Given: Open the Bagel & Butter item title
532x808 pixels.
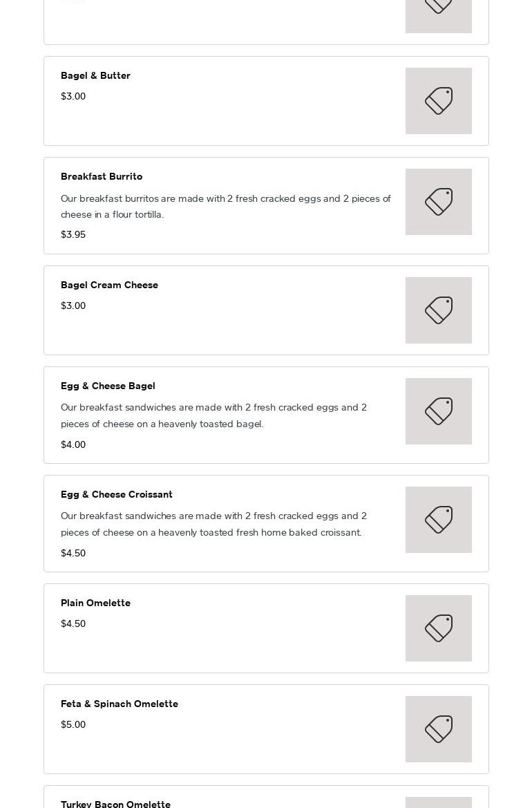Looking at the screenshot, I should [95, 75].
